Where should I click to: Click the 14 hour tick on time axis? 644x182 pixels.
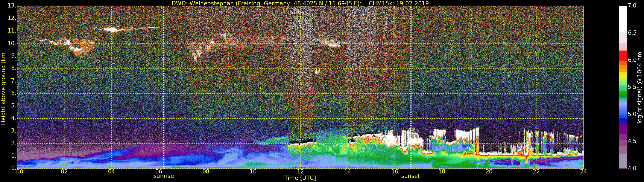click(348, 172)
